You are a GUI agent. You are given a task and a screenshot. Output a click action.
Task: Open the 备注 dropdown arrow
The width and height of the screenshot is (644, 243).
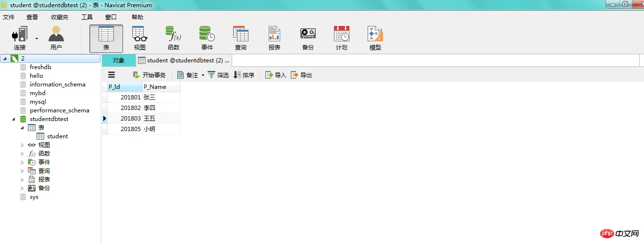[203, 75]
